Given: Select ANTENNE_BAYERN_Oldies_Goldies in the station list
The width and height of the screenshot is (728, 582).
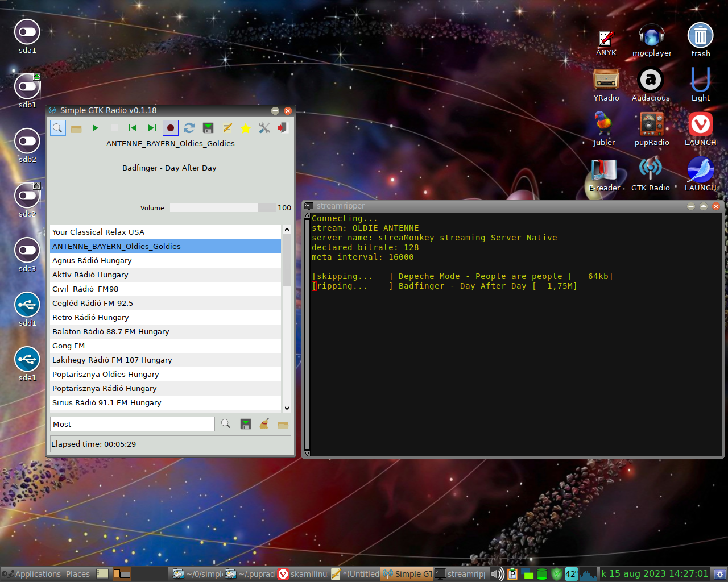Looking at the screenshot, I should point(166,246).
